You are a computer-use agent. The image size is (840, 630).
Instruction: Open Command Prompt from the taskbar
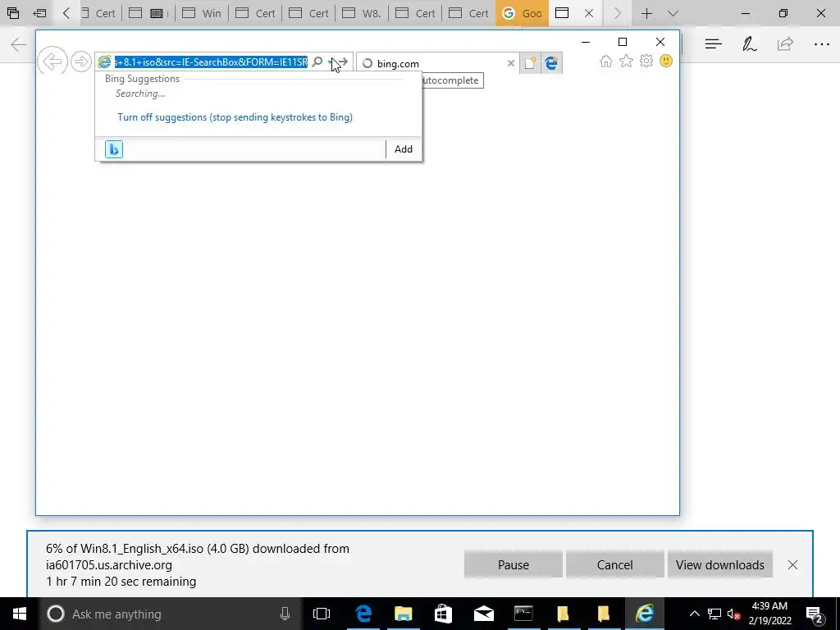(x=523, y=614)
